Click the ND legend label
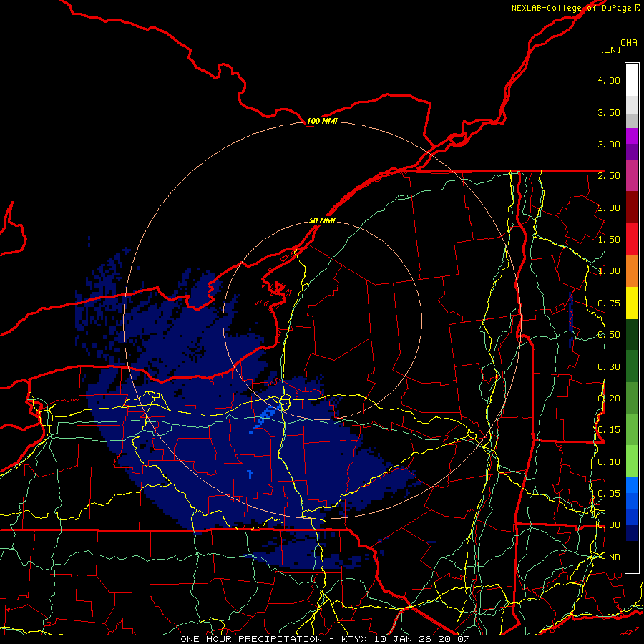Screen dimensions: 644x644 (x=615, y=557)
